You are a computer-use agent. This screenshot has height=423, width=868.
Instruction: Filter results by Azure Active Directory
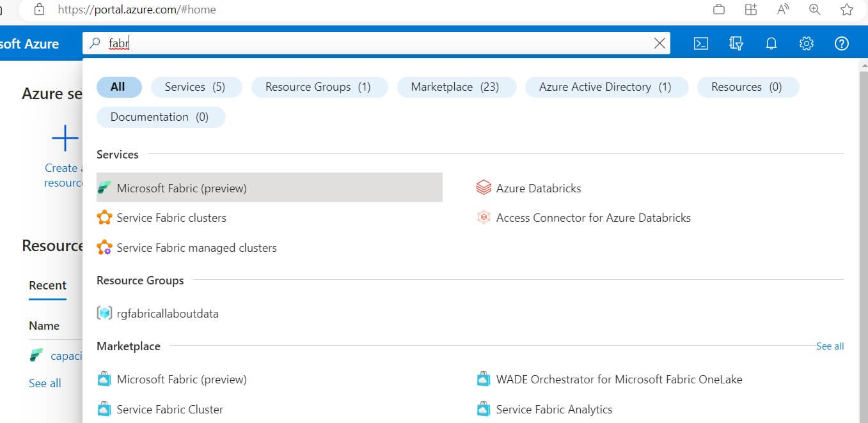click(605, 87)
